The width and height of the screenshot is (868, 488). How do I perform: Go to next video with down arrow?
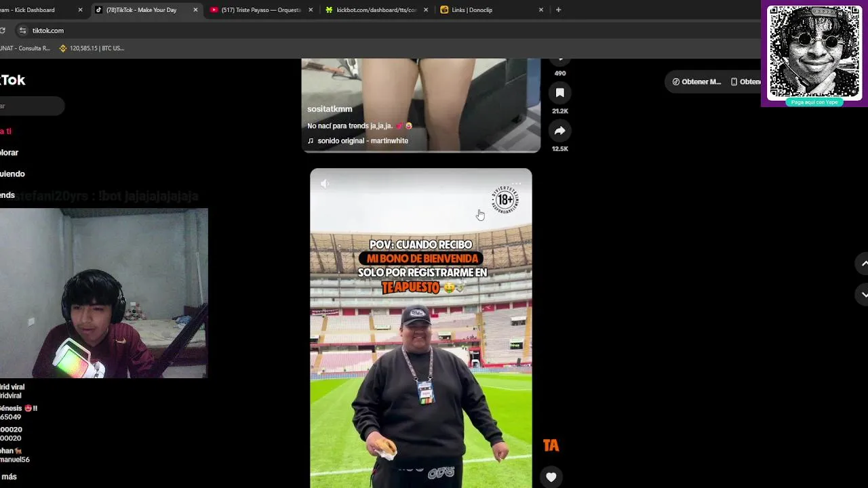864,294
